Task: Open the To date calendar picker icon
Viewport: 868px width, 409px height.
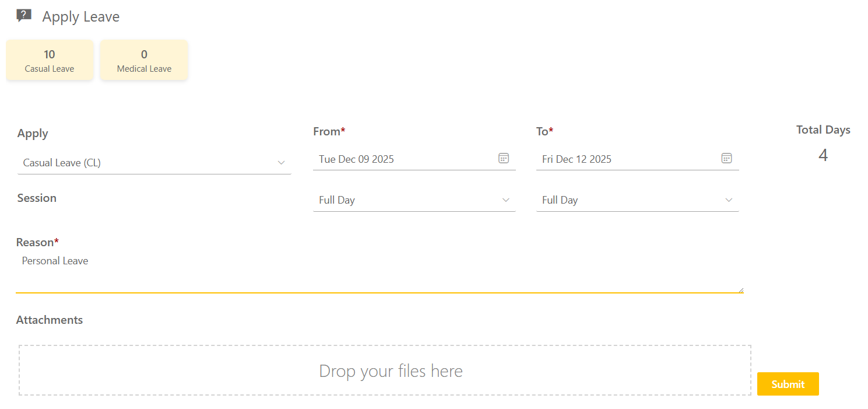Action: coord(726,158)
